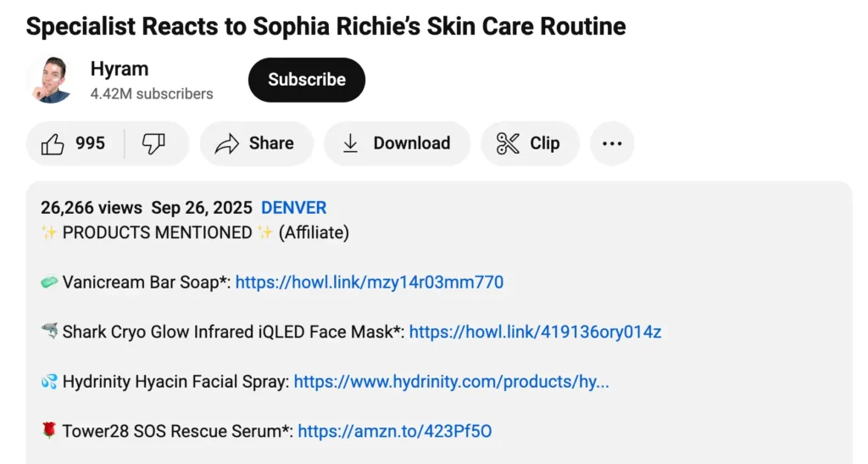Screen dimensions: 868x464
Task: Like the video with thumbs up icon
Action: coord(53,143)
